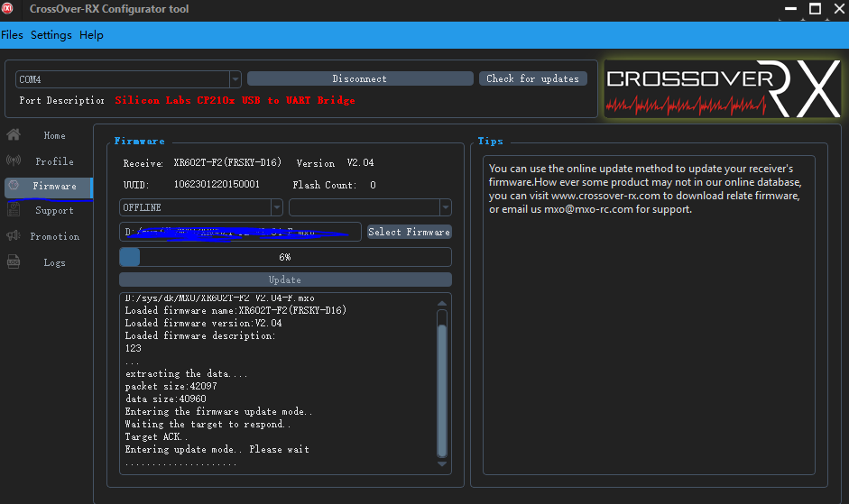The width and height of the screenshot is (849, 504).
Task: Click Check for updates button
Action: pos(533,78)
